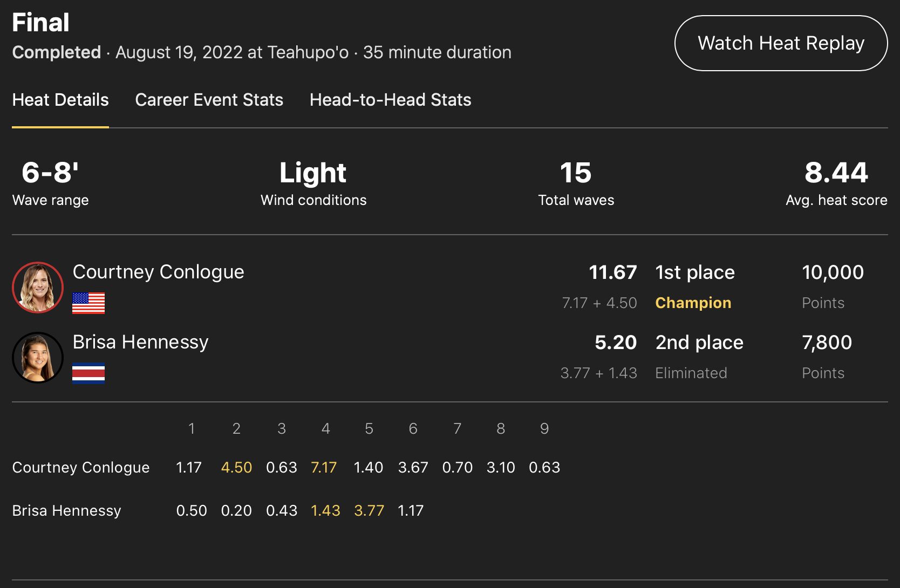Click Hennessy's 1.43 wave score

[325, 510]
